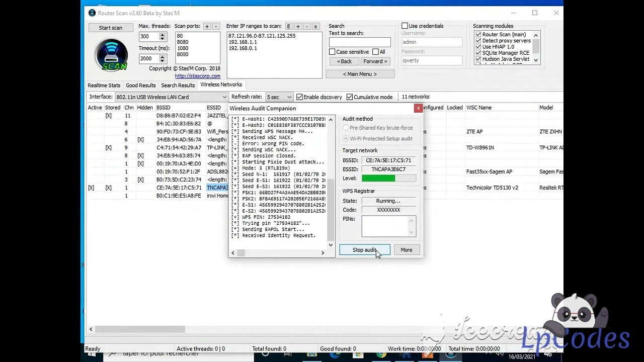Click the Router Scan title bar app icon

[x=92, y=13]
